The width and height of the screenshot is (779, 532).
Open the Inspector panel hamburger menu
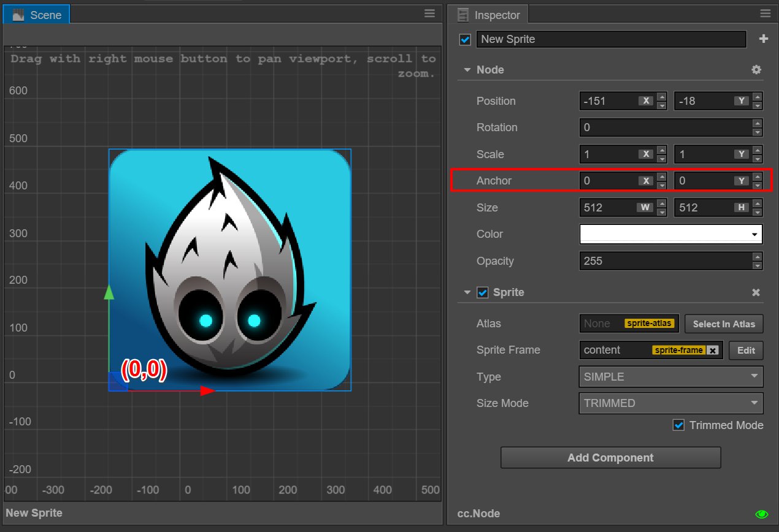[764, 13]
